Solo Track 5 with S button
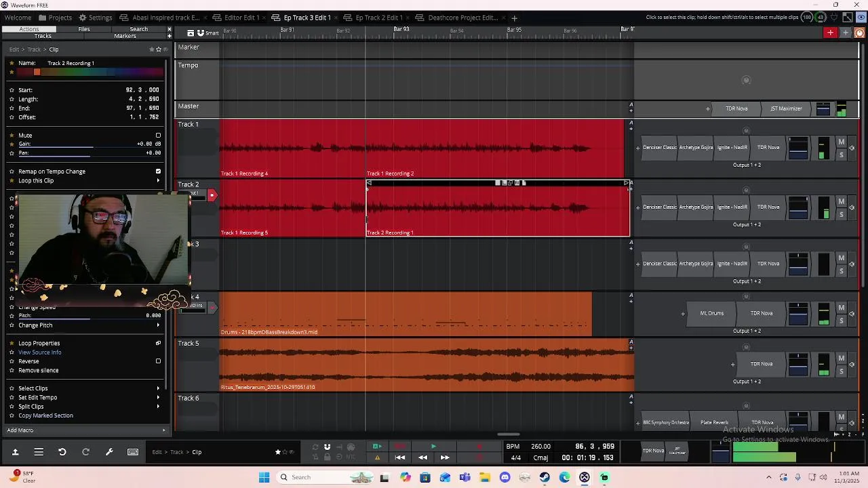 [842, 371]
